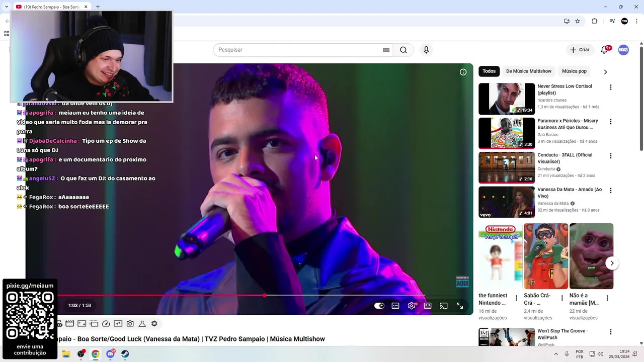644x362 pixels.
Task: Open a new browser tab
Action: coord(98,7)
